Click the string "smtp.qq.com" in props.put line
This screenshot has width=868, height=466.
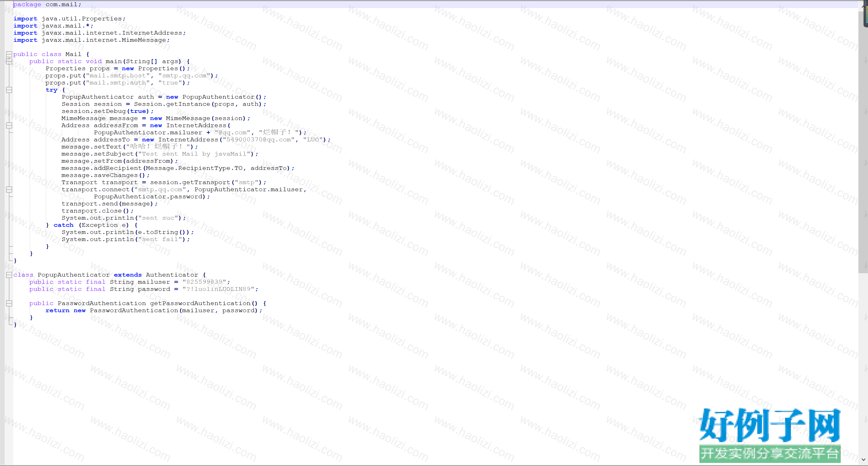184,76
